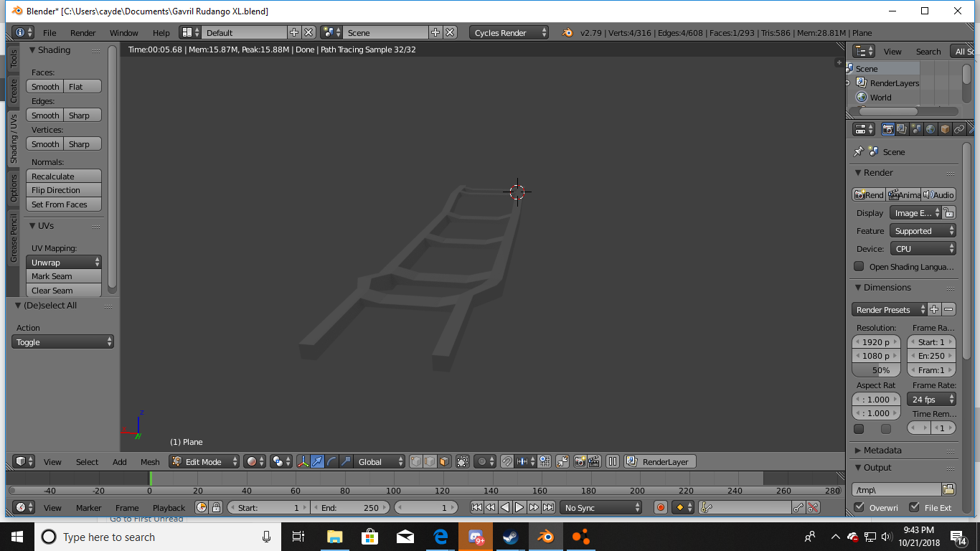Remove render preset with minus icon
This screenshot has height=551, width=980.
pyautogui.click(x=948, y=310)
